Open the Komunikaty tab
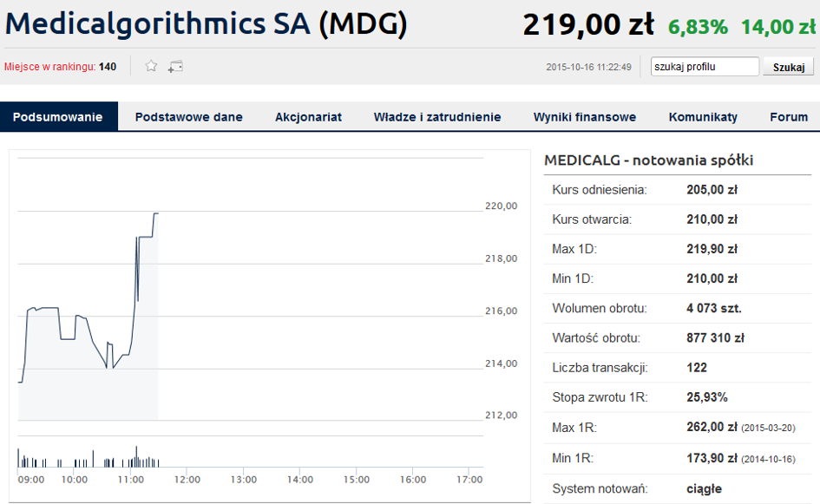 coord(703,116)
